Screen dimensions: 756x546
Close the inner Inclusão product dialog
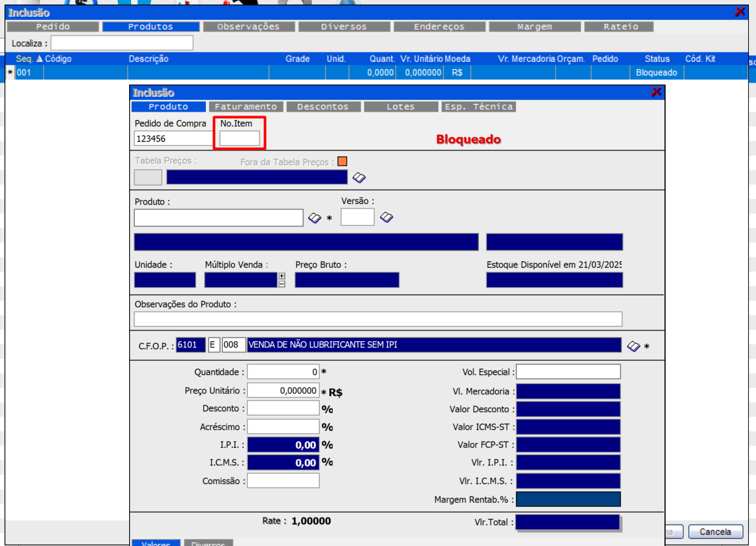(x=656, y=92)
